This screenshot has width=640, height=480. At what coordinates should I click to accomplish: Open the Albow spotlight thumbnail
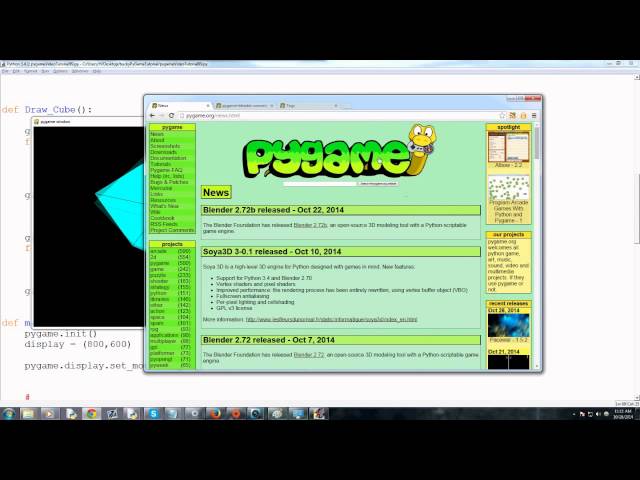coord(509,147)
